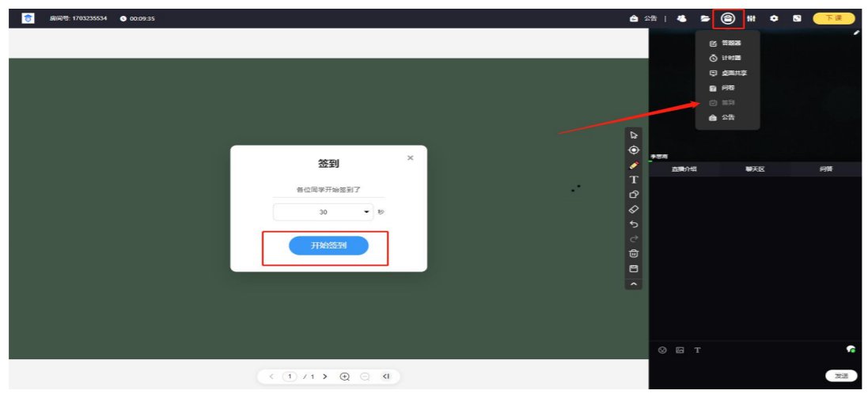
Task: Select the shapes tool
Action: click(634, 195)
